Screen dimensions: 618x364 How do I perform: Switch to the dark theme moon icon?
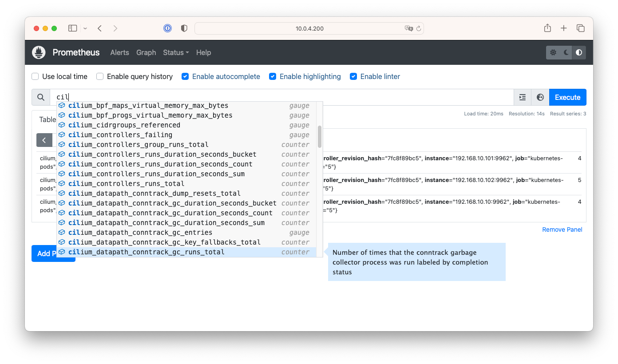coord(566,52)
